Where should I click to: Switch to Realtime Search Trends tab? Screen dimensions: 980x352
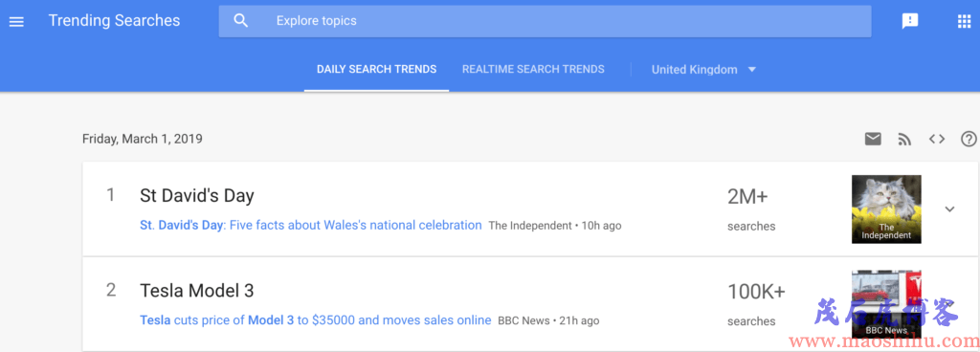pos(533,69)
